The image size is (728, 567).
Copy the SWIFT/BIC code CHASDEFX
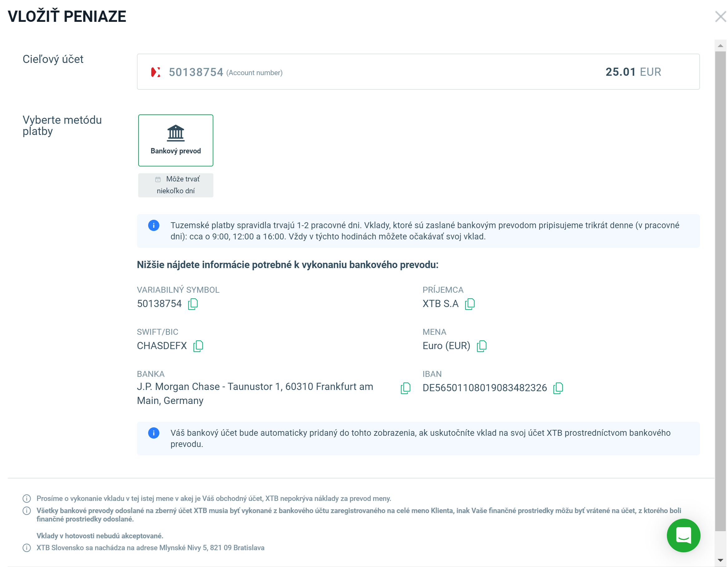coord(198,346)
